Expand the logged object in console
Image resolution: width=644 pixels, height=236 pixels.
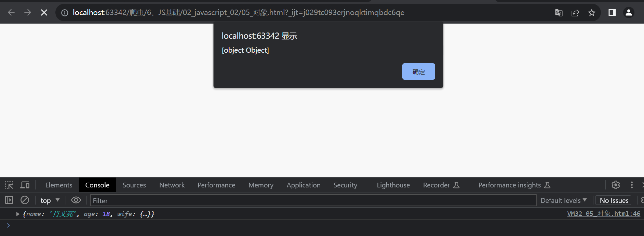[x=18, y=214]
